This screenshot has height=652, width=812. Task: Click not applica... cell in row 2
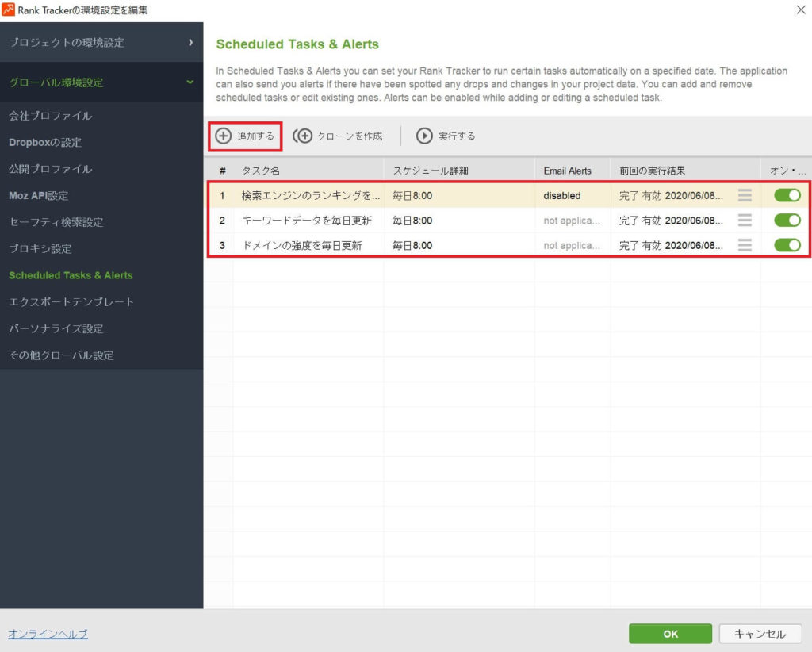(x=572, y=220)
